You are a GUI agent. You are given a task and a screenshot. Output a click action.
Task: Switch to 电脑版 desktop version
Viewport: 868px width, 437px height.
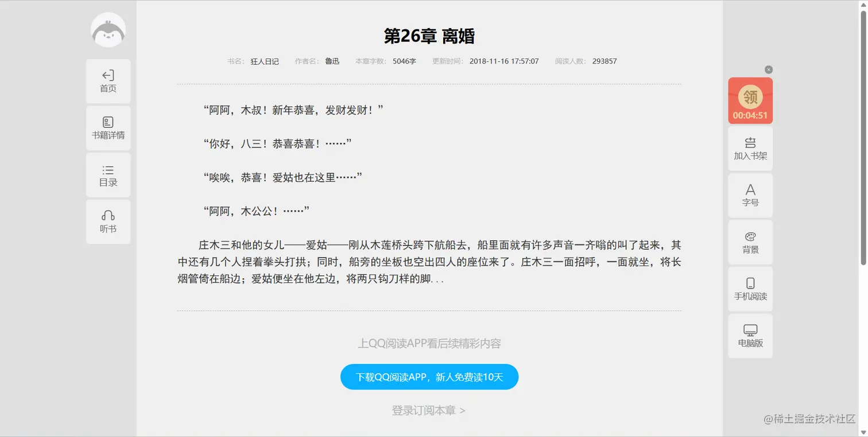pyautogui.click(x=750, y=336)
